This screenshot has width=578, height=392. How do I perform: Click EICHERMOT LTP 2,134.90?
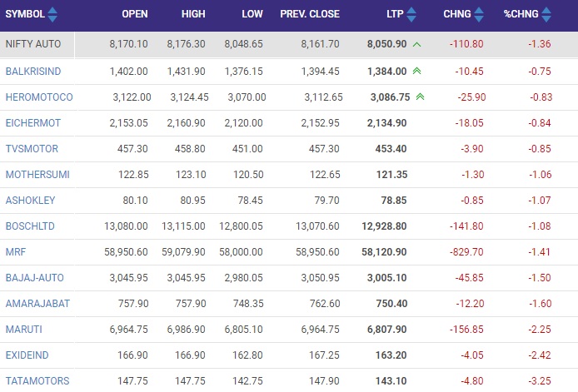coord(386,122)
